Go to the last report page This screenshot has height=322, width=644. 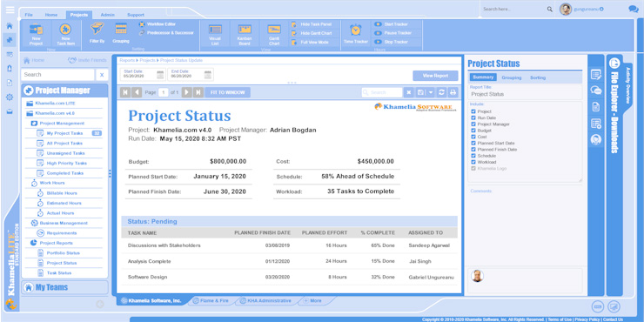click(198, 92)
